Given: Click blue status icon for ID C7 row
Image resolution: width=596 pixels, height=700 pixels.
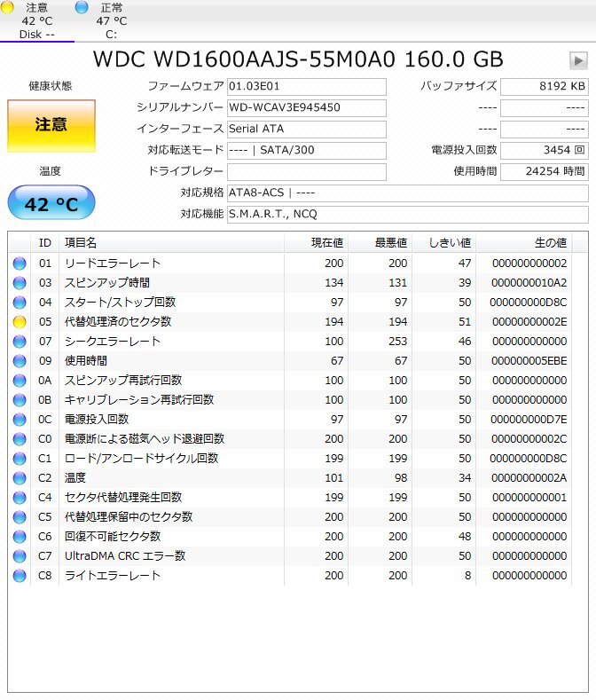Looking at the screenshot, I should [x=20, y=556].
